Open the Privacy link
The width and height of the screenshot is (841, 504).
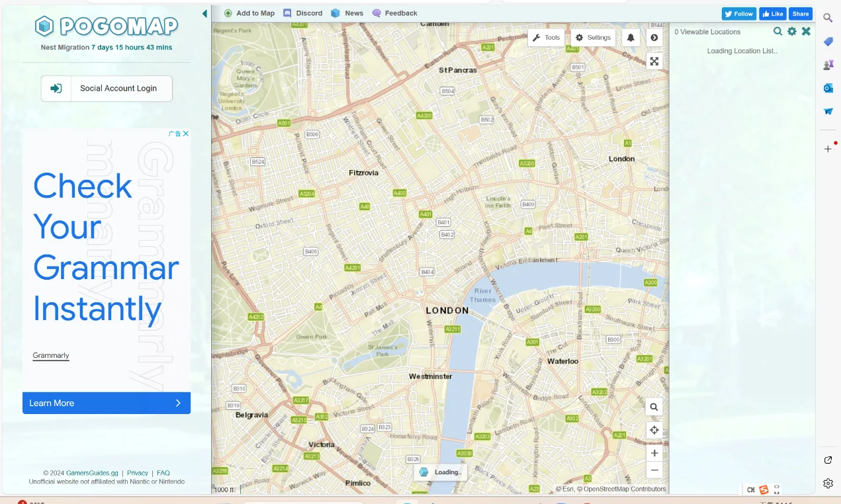click(x=138, y=473)
